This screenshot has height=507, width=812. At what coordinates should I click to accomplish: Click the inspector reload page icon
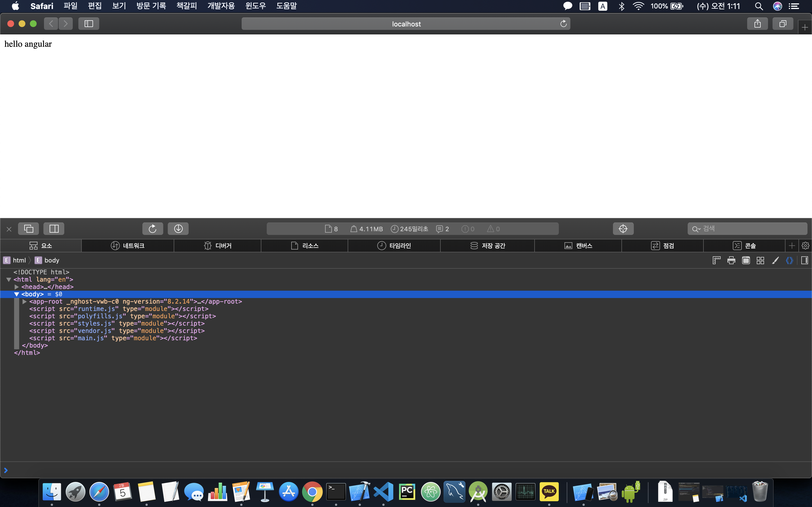point(153,229)
